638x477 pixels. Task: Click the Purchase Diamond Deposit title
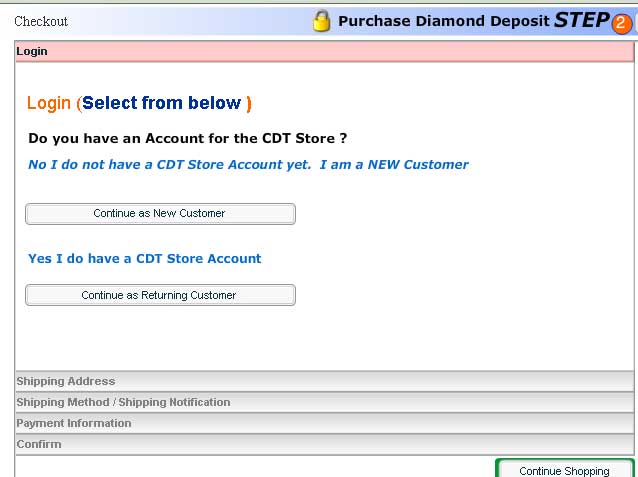(x=443, y=21)
